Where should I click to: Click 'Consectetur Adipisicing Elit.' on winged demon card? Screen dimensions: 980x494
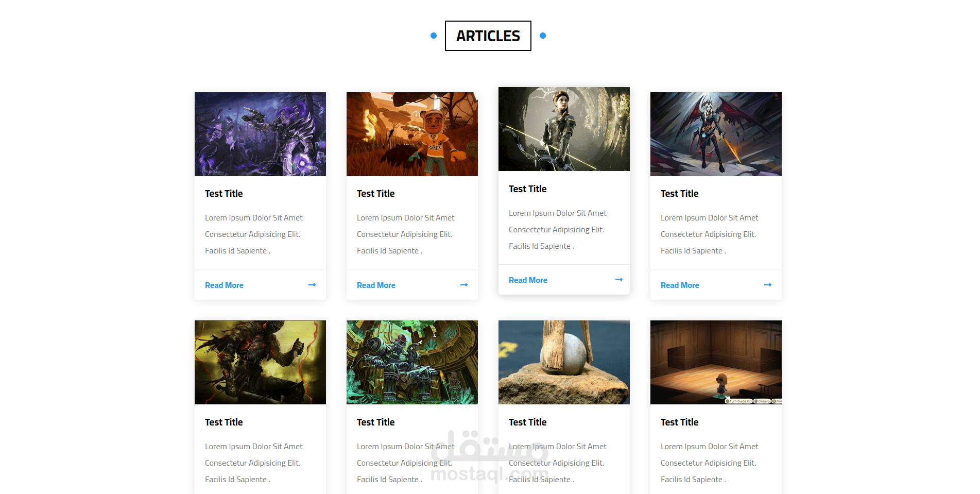(708, 234)
